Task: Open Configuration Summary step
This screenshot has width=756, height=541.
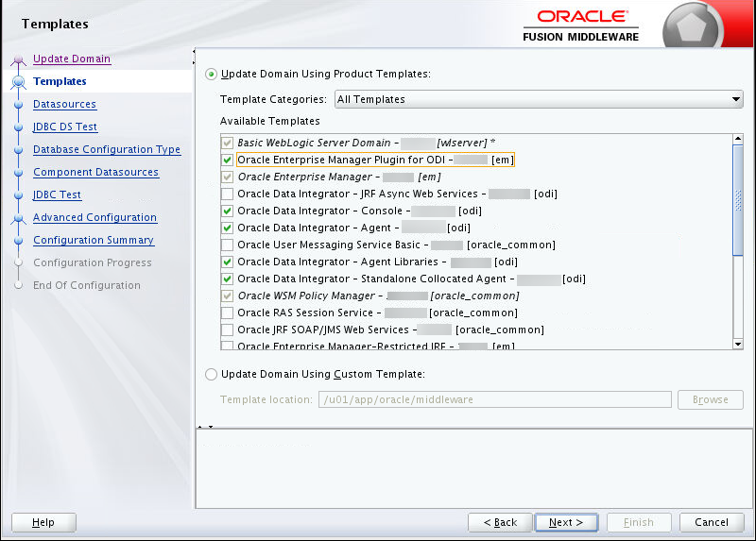Action: pos(94,240)
